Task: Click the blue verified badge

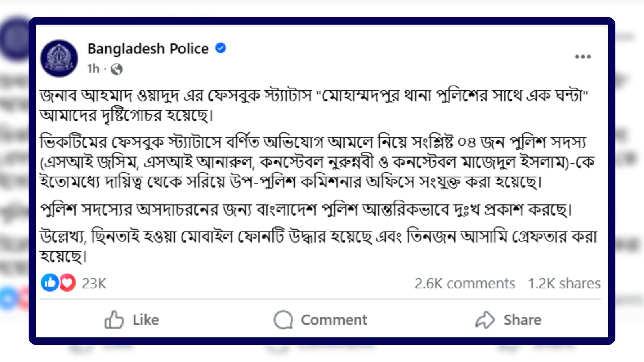Action: click(x=221, y=48)
